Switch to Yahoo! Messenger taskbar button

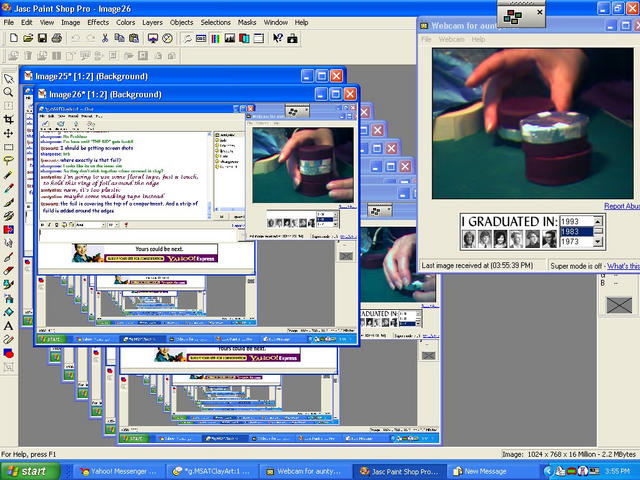pos(118,471)
